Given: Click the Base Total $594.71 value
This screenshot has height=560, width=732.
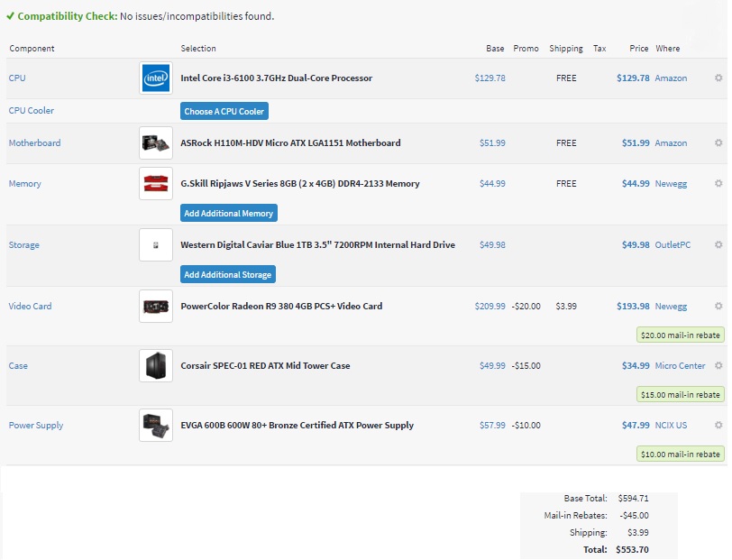Looking at the screenshot, I should [634, 499].
